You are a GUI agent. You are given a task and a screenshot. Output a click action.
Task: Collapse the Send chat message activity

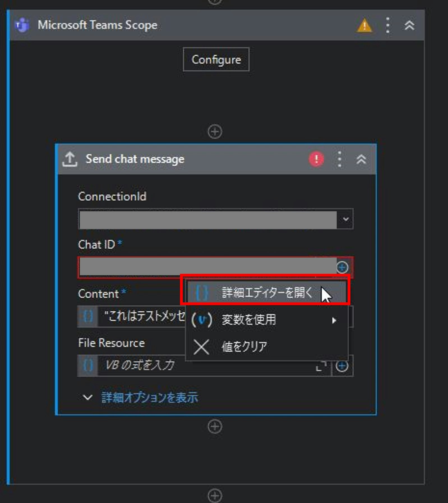pos(361,159)
